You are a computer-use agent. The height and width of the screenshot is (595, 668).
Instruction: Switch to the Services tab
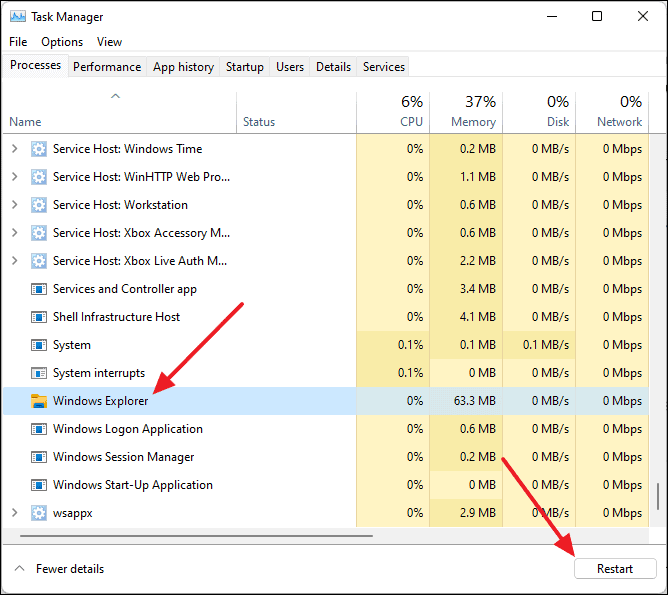pos(383,67)
